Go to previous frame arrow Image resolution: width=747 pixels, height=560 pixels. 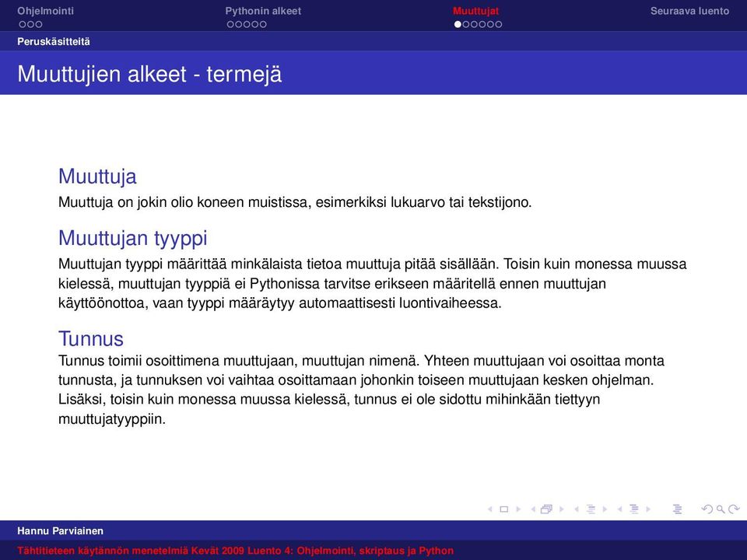[x=533, y=509]
